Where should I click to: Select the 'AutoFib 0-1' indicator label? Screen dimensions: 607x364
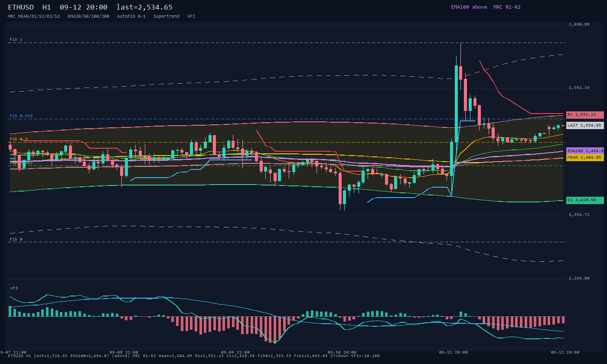(131, 16)
